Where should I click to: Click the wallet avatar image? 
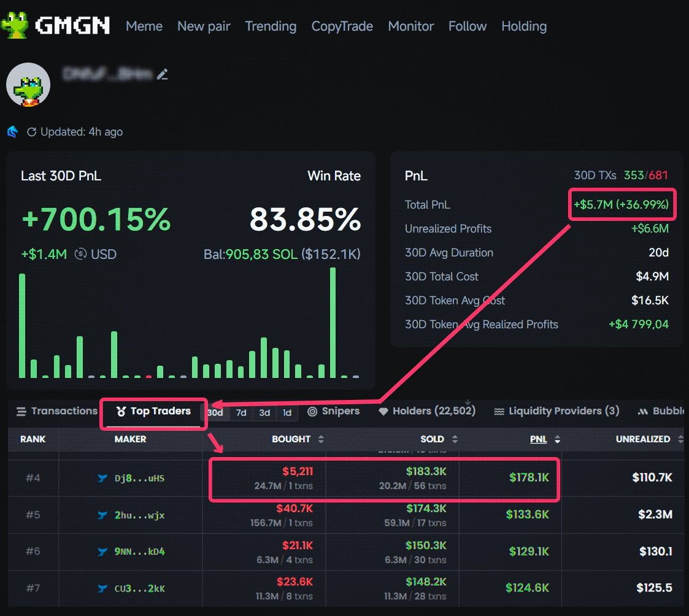coord(28,85)
